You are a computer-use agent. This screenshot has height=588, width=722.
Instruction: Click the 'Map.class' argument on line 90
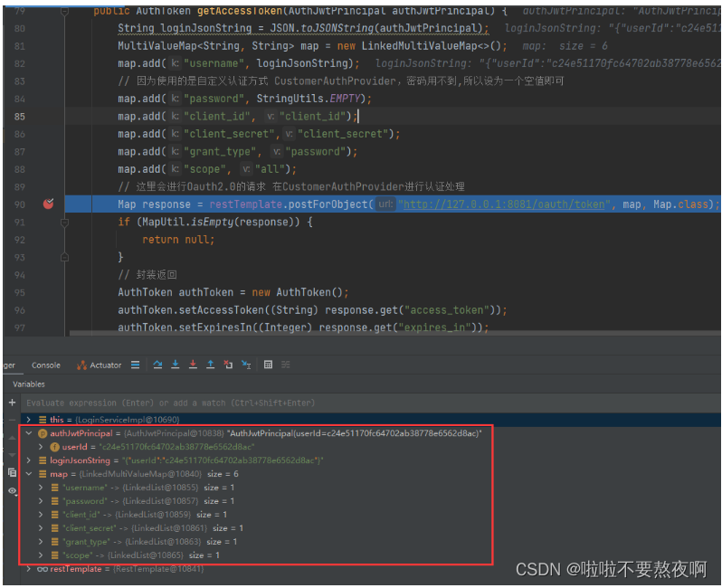tap(680, 204)
